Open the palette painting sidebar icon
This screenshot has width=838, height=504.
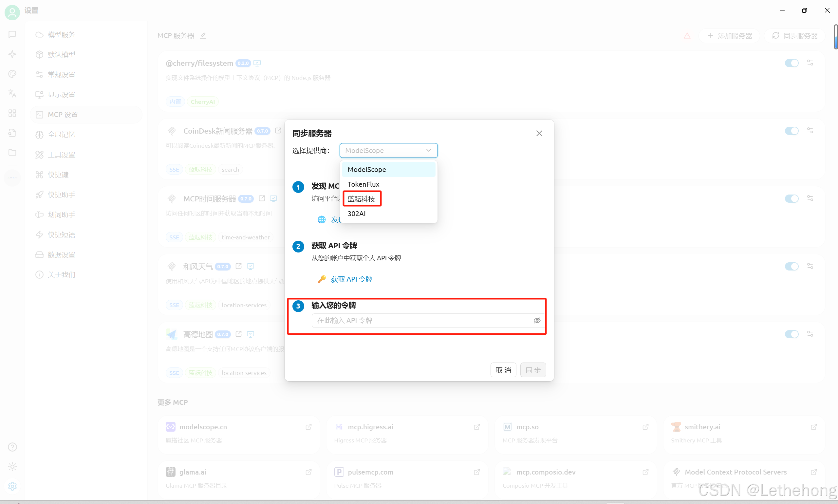(12, 74)
